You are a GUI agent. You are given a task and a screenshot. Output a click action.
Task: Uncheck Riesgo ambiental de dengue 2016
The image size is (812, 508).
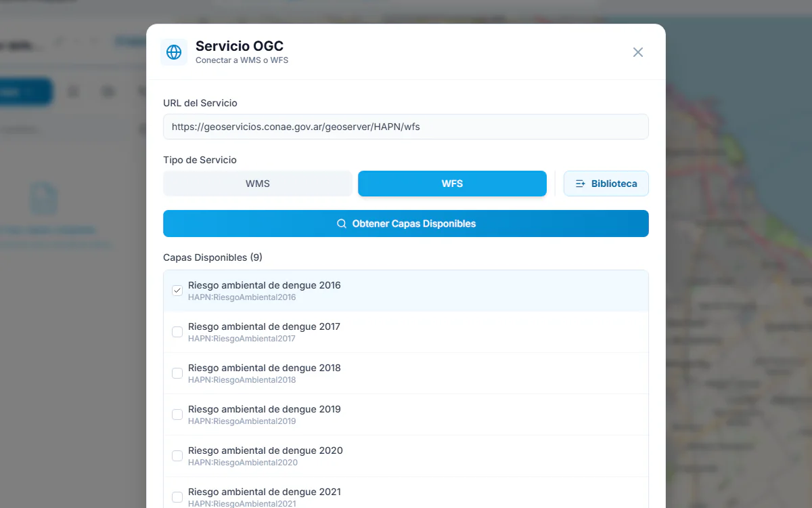[177, 291]
